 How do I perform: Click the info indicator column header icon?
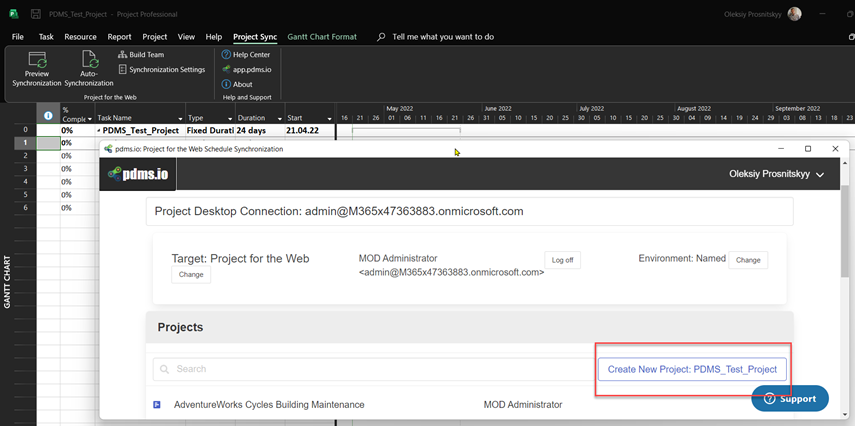click(x=48, y=115)
